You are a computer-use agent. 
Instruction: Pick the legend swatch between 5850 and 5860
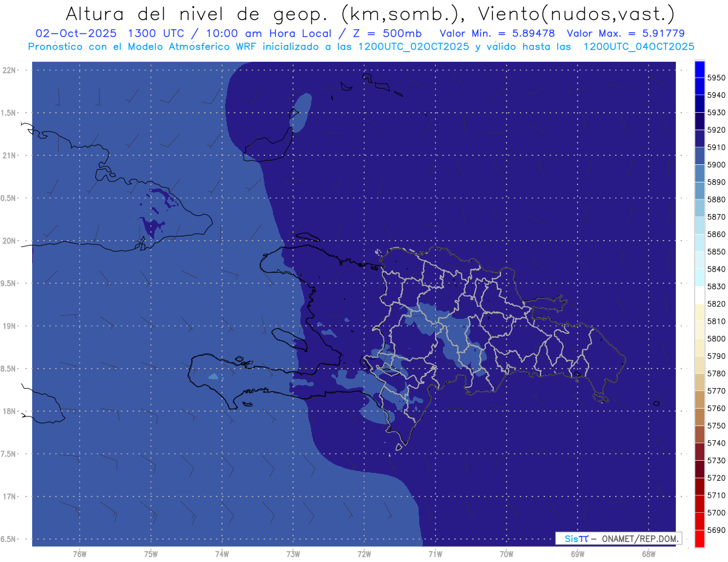(699, 243)
